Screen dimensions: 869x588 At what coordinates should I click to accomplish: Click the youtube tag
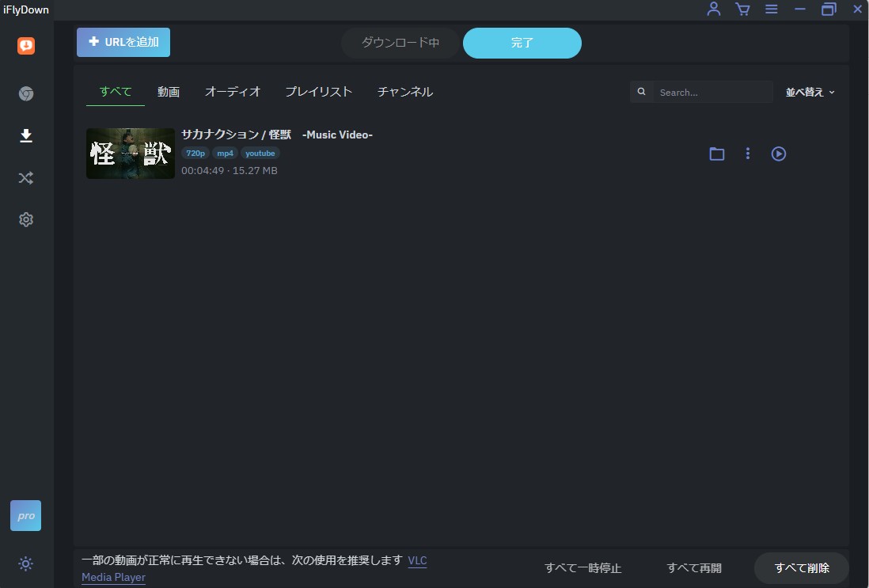260,153
